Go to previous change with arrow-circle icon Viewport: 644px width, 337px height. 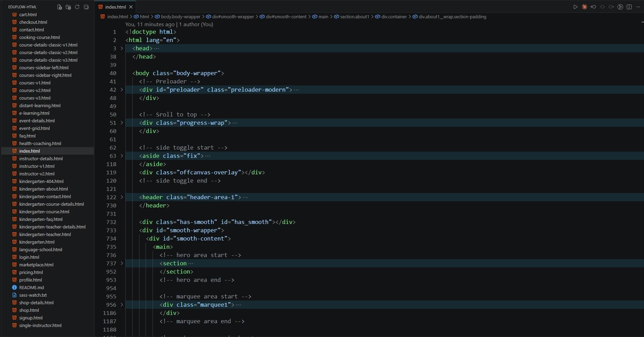(593, 7)
